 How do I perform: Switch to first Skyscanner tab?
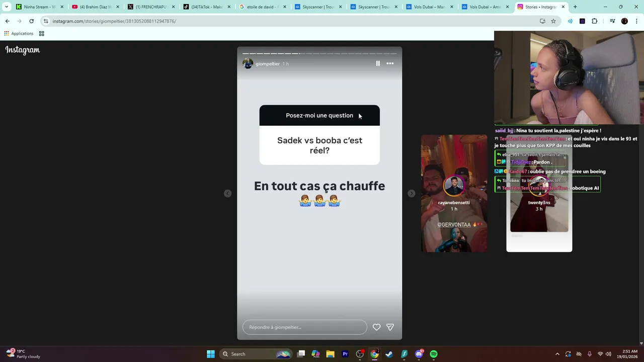318,7
